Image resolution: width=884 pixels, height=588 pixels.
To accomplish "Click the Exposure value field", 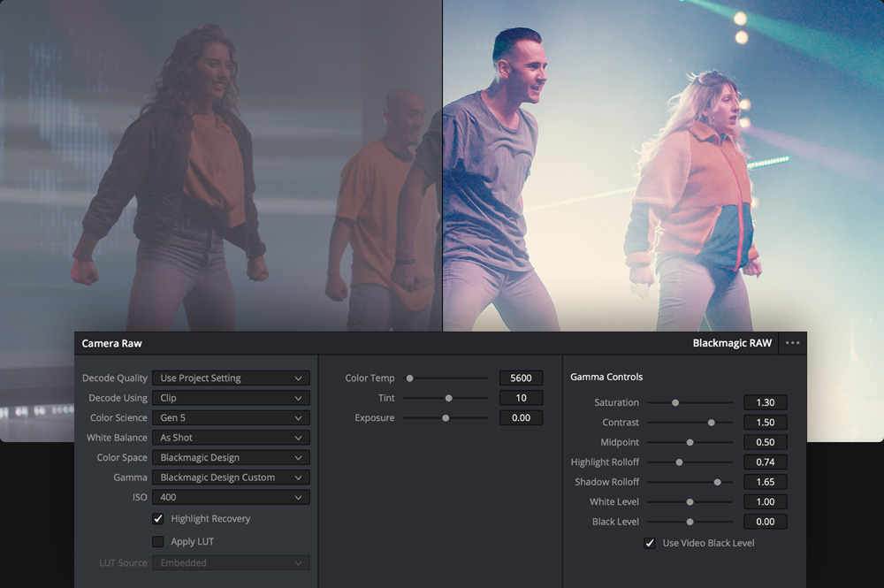I will 521,418.
